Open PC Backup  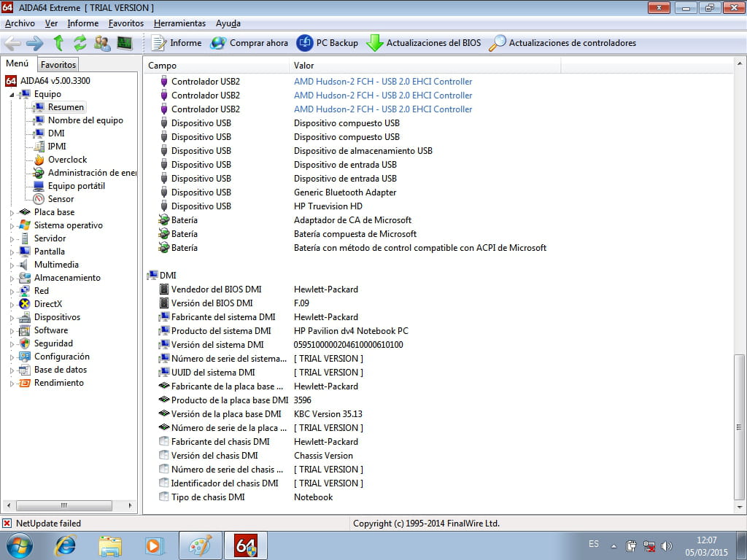pos(328,43)
